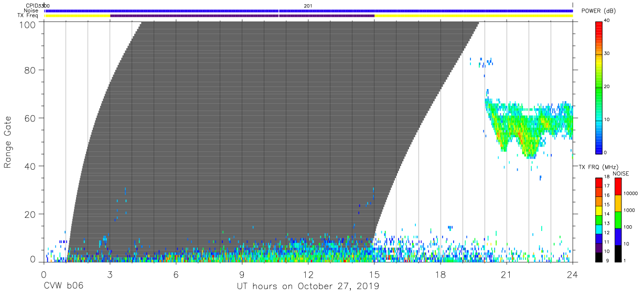
Task: Select the 21 tick on UT hours axis
Action: pos(507,274)
